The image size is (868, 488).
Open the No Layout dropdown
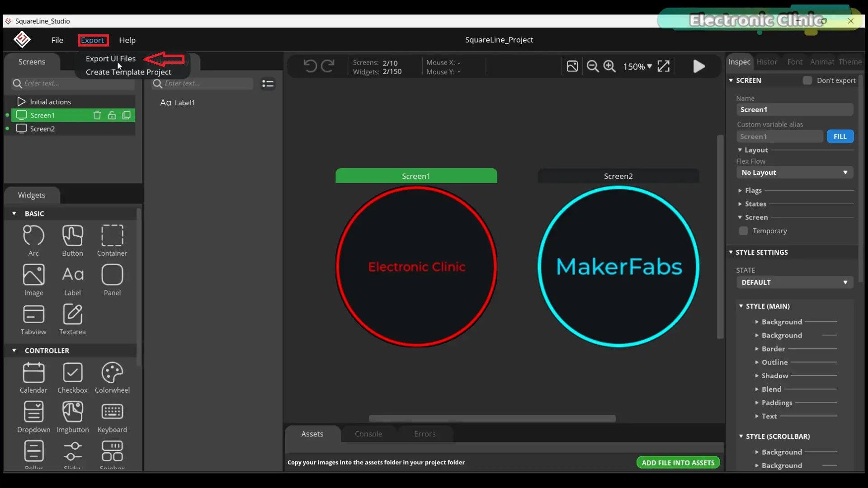click(794, 173)
